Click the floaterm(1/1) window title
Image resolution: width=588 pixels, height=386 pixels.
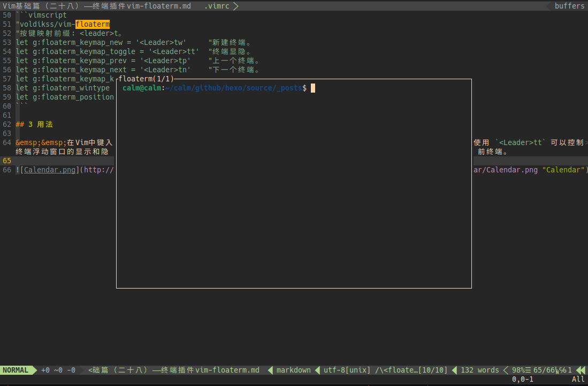coord(146,79)
